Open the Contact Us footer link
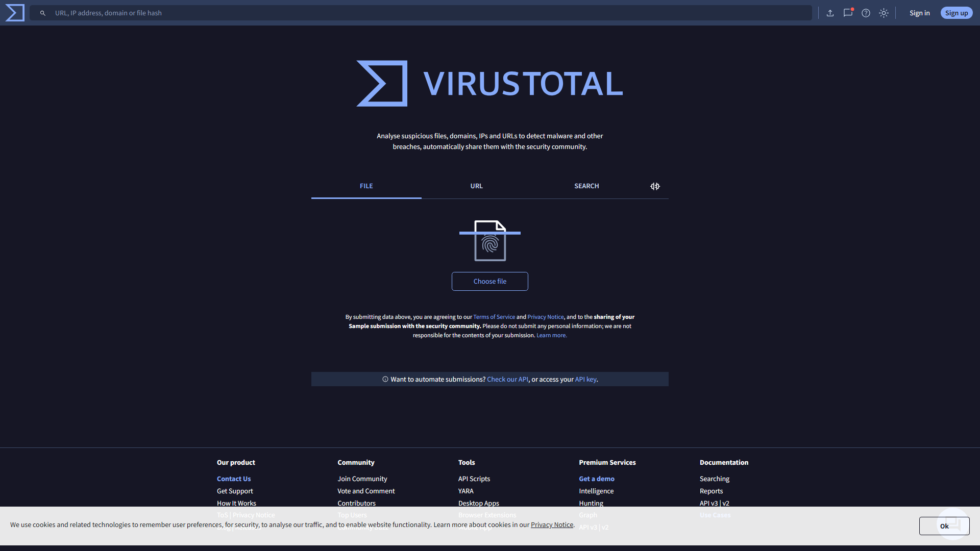This screenshot has height=551, width=980. pos(234,479)
